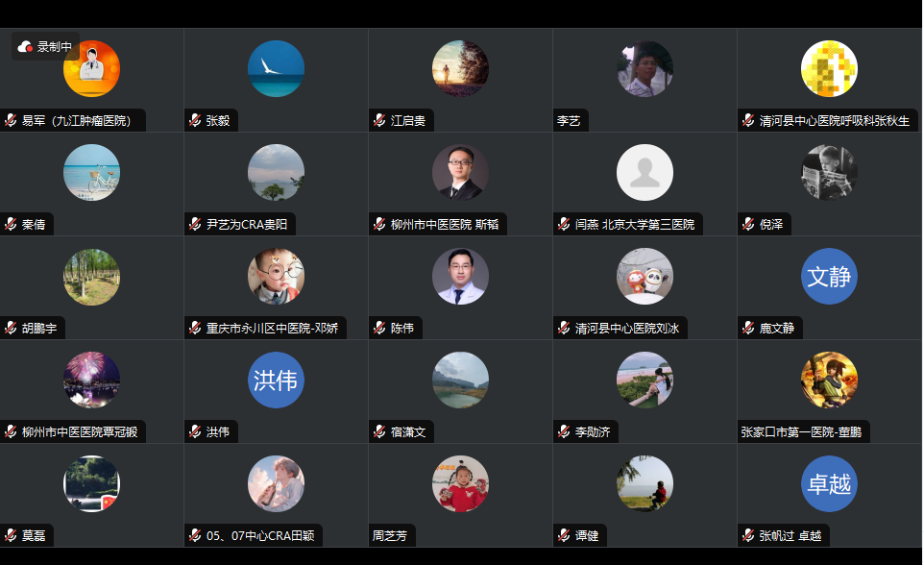924x565 pixels.
Task: Click muted mic icon next to 秦倩
Action: tap(11, 225)
